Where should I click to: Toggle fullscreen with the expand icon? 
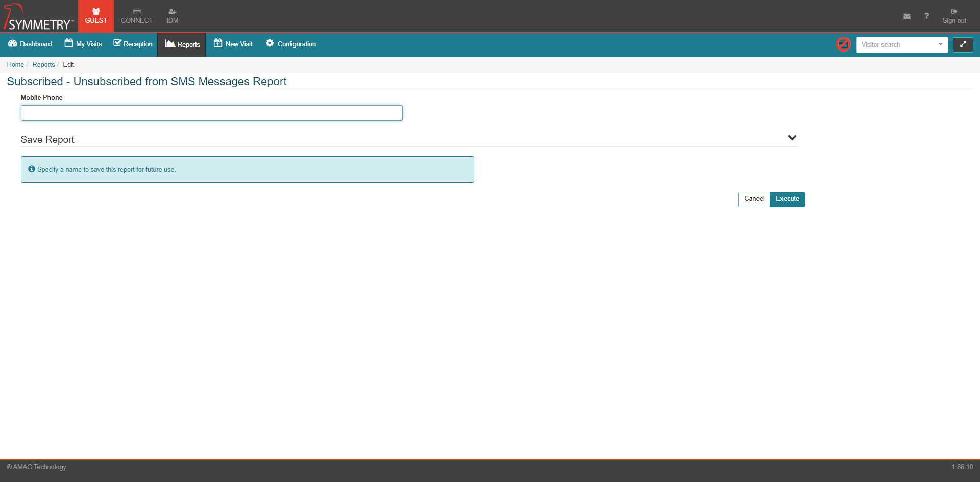[963, 45]
